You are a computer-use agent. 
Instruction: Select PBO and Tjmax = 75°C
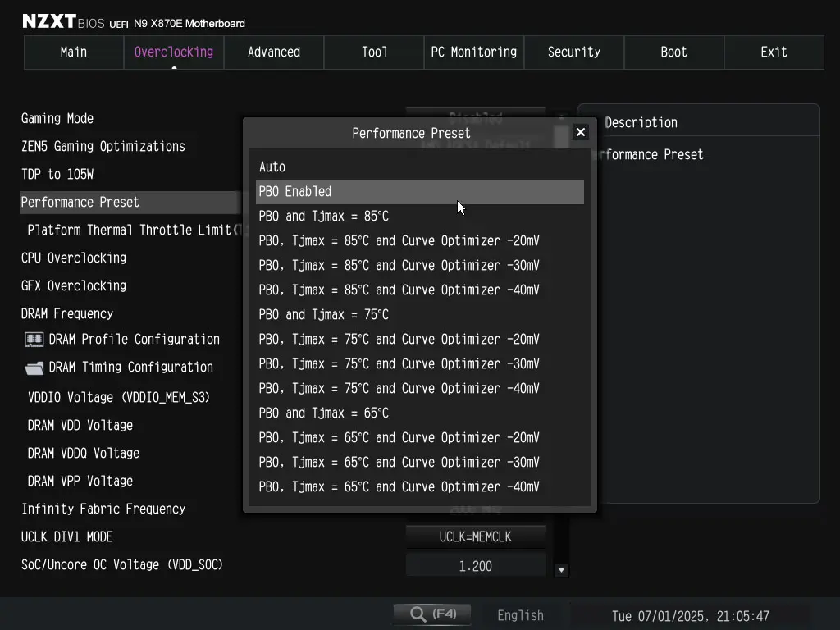tap(420, 315)
